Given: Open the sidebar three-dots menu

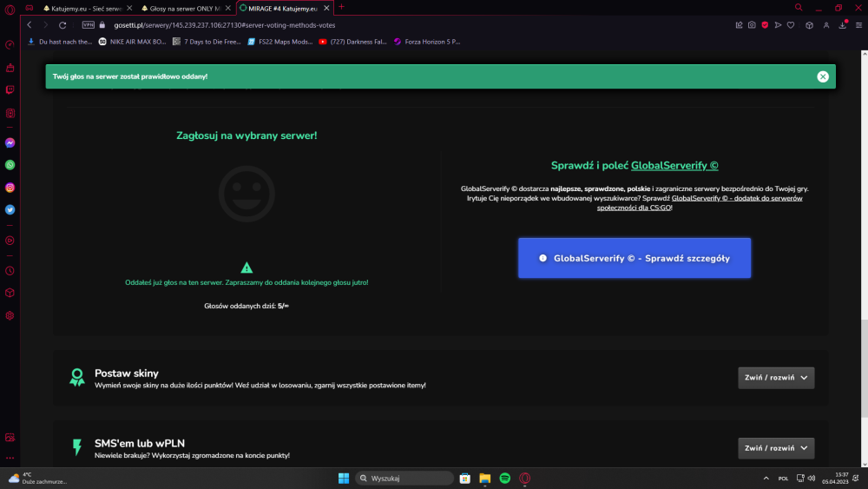Looking at the screenshot, I should 10,458.
